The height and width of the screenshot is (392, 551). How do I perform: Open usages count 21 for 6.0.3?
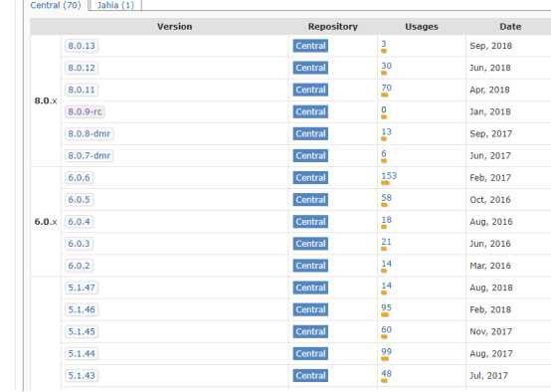coord(386,242)
